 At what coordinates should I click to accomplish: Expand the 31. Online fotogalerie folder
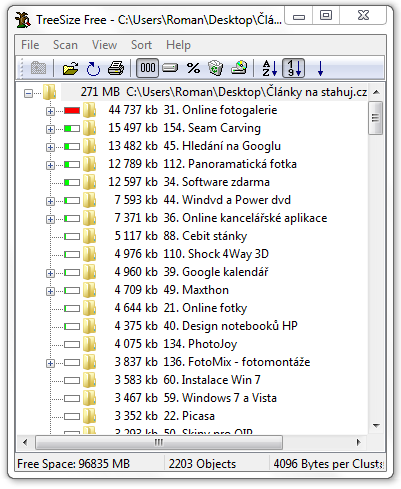click(50, 111)
